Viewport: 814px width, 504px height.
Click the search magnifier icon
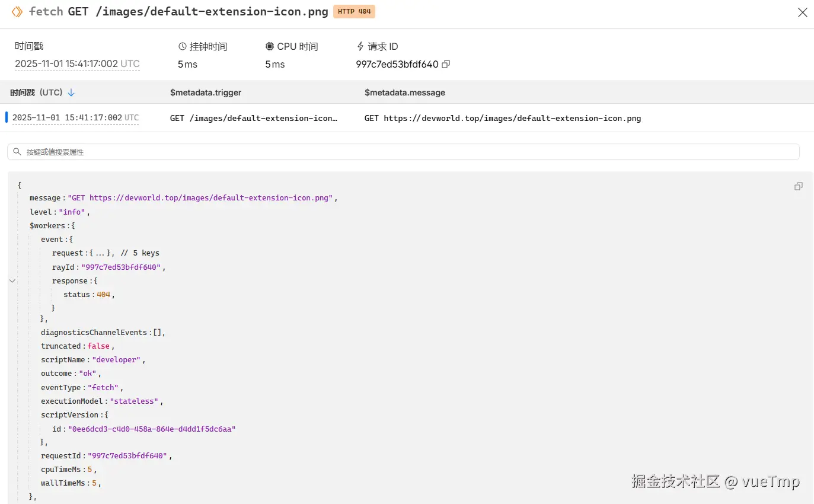pos(17,152)
